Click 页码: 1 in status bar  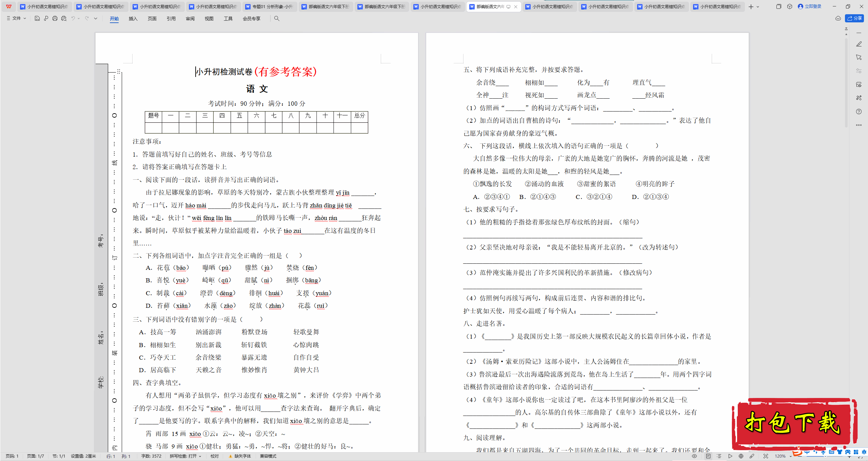click(x=12, y=456)
